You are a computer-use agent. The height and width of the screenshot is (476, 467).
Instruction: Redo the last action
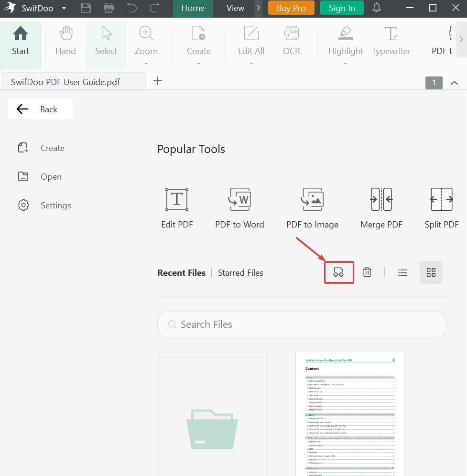[x=154, y=8]
